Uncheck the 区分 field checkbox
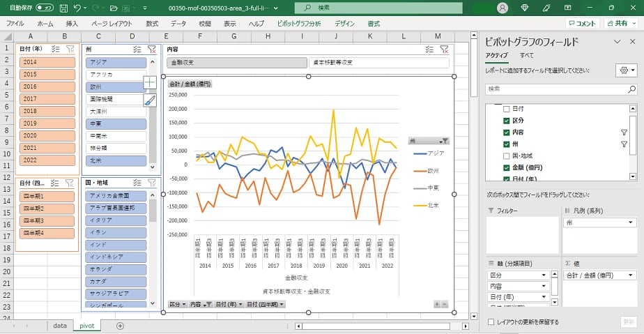Screen dimensions: 644x334 coord(506,121)
